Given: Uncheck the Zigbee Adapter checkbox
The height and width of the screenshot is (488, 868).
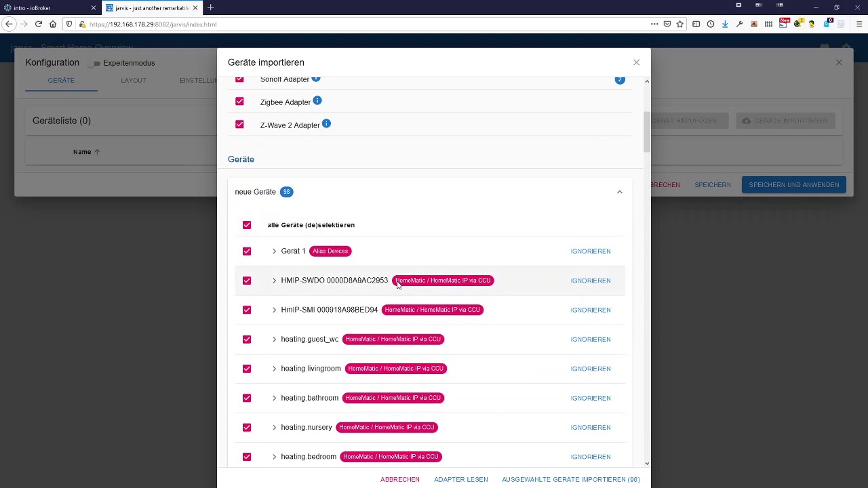Looking at the screenshot, I should [239, 102].
